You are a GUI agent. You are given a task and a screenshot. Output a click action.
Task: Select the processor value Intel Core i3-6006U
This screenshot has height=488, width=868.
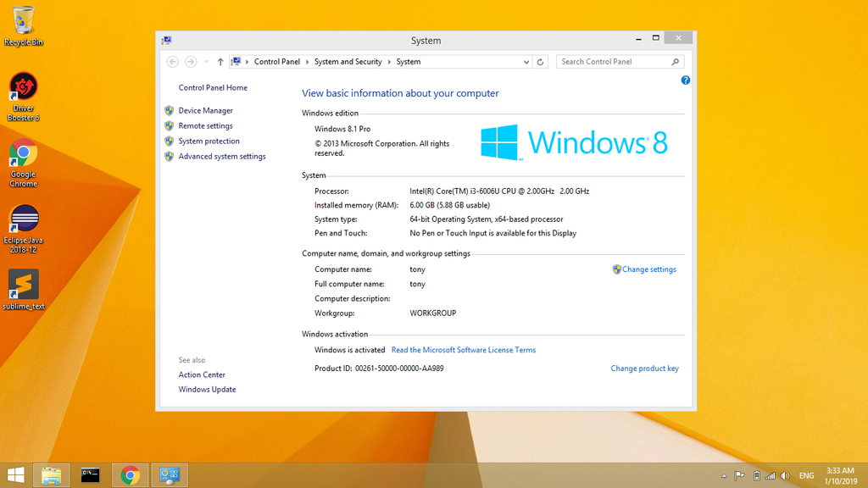(499, 191)
